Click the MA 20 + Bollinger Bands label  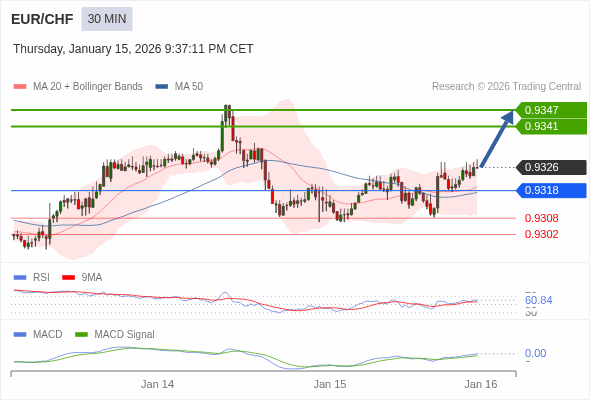pos(88,87)
